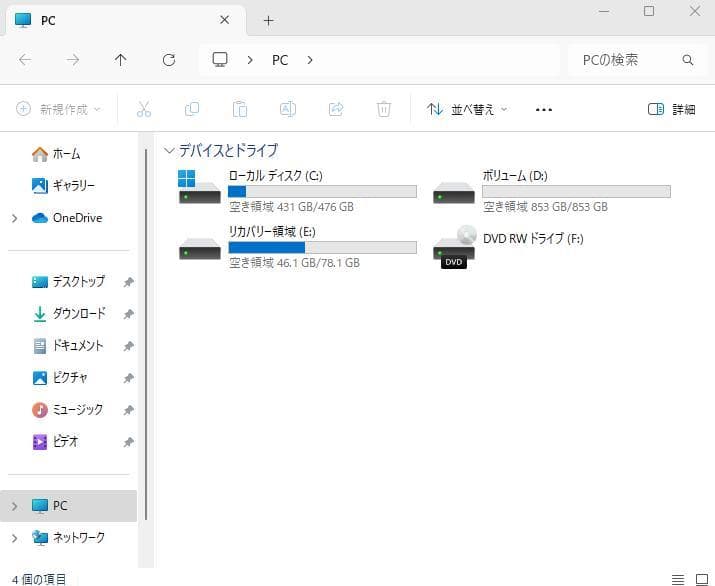Click the Copy toolbar icon
This screenshot has height=586, width=715.
(192, 109)
